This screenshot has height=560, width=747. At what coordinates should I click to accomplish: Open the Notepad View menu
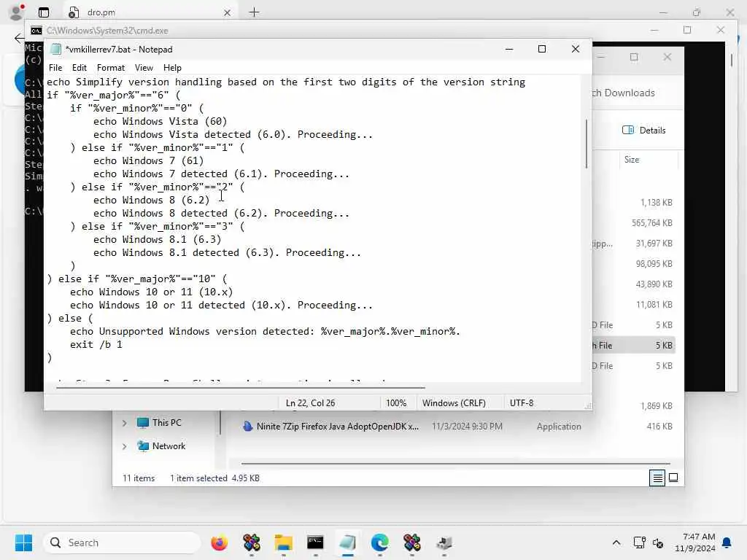click(x=144, y=68)
